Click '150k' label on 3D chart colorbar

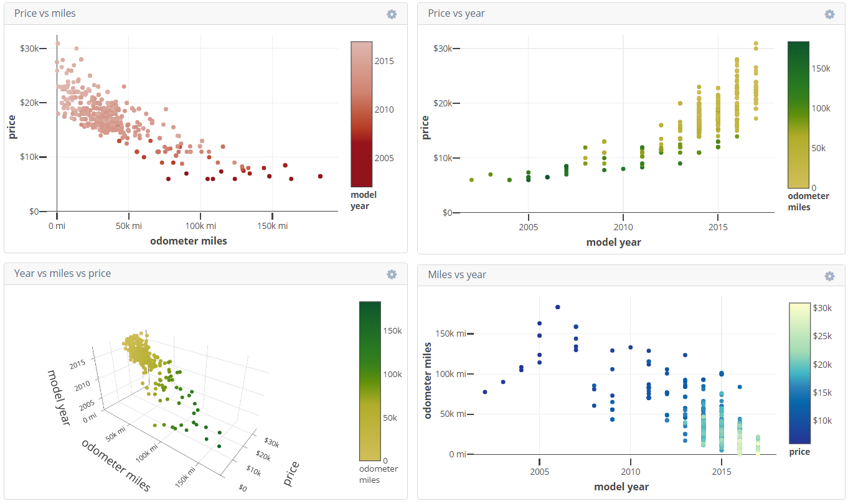[392, 330]
